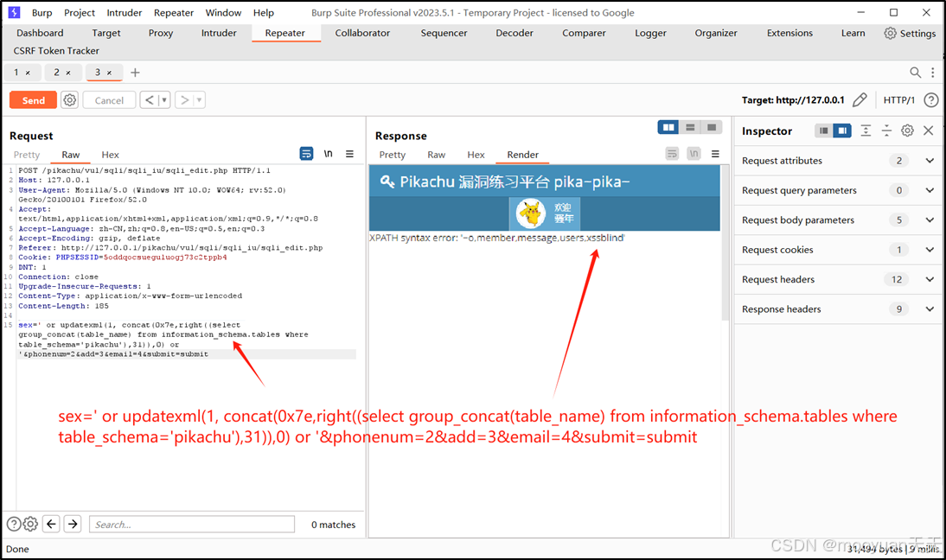Open Inspector settings gear

907,130
